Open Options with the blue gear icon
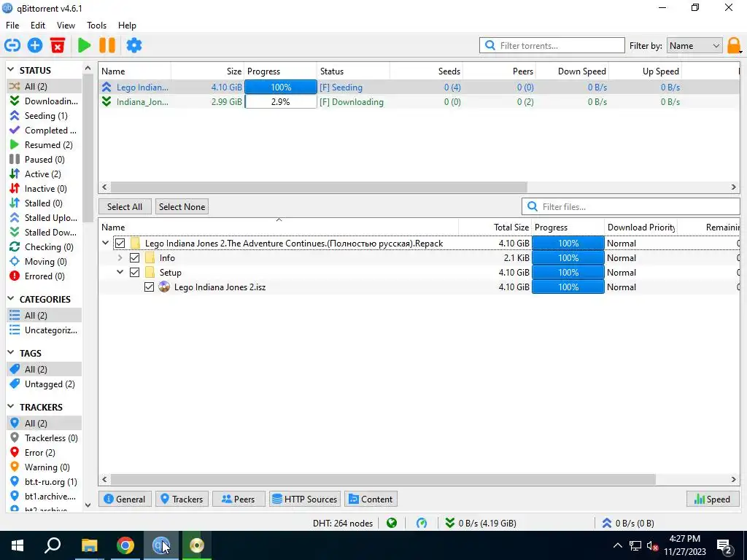This screenshot has height=560, width=747. point(134,45)
